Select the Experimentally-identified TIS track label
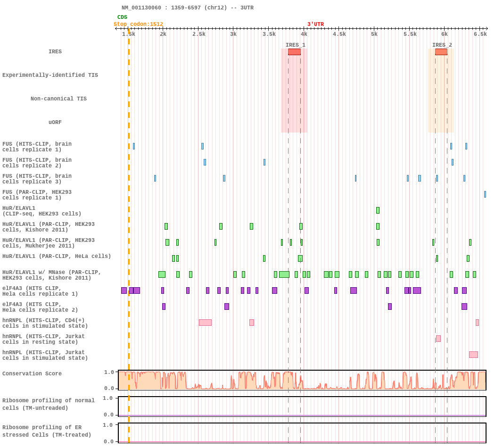The width and height of the screenshot is (495, 448). click(50, 75)
